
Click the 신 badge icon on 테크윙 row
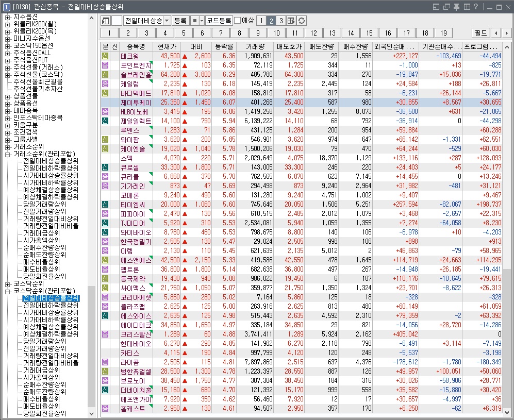click(105, 56)
